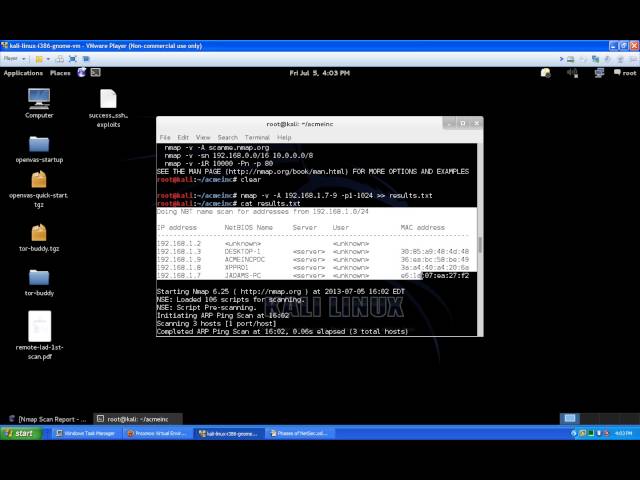The height and width of the screenshot is (480, 640).
Task: Click the 'Completed ARP Ping Scan' line
Action: (x=282, y=331)
